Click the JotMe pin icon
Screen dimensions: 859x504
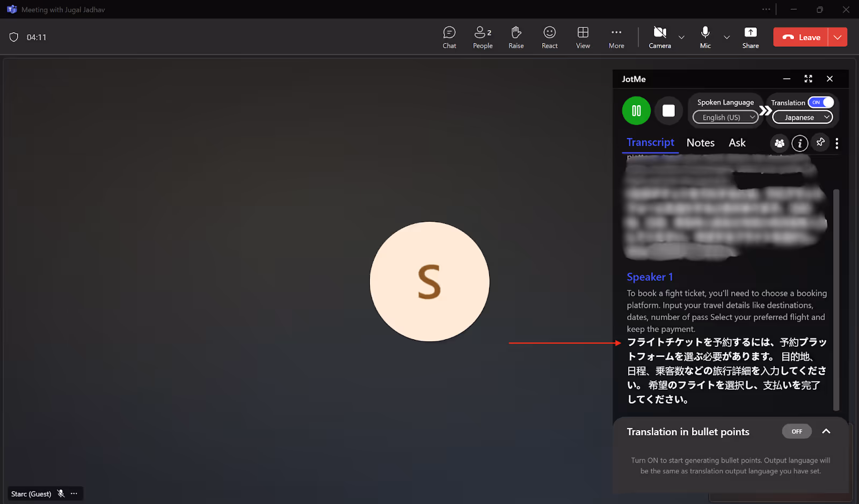click(x=820, y=142)
